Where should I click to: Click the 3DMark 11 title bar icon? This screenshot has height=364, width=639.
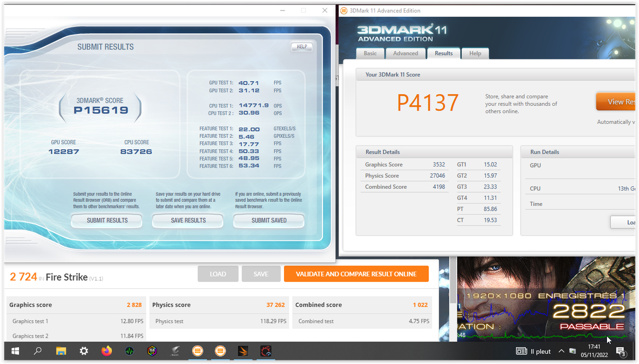[344, 10]
